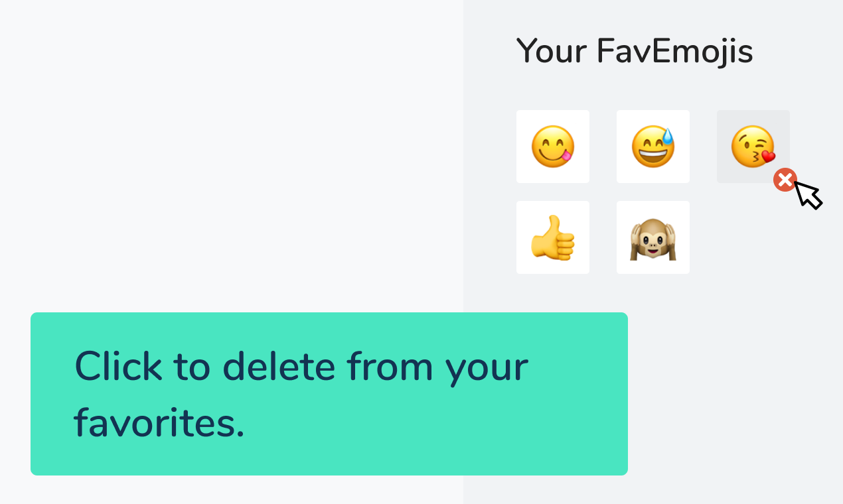Viewport: 843px width, 504px height.
Task: Click the sweat-drop smiley favorite tile
Action: pos(652,146)
